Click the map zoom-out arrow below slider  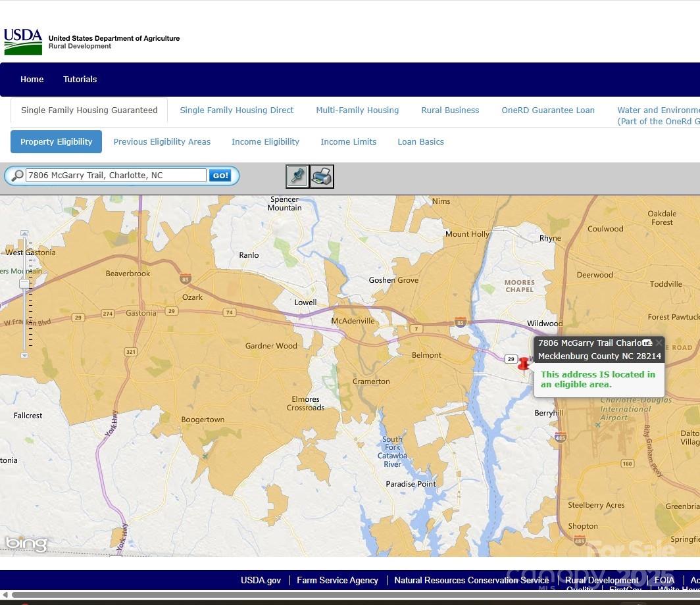[24, 355]
